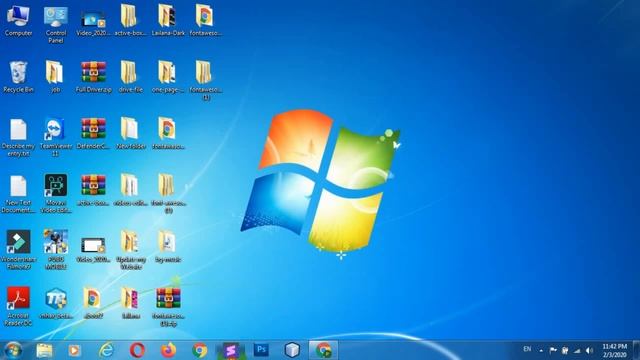Click the purple S taskbar icon
The height and width of the screenshot is (360, 640).
231,350
